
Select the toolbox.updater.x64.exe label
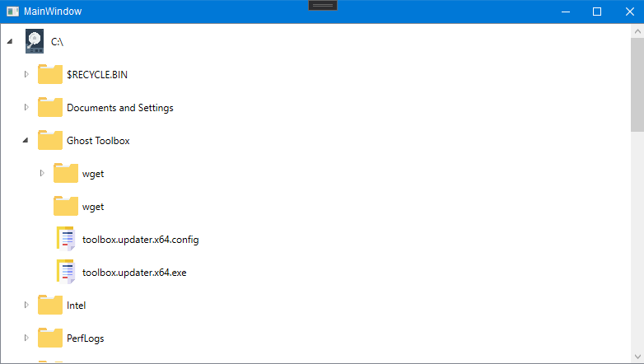134,273
